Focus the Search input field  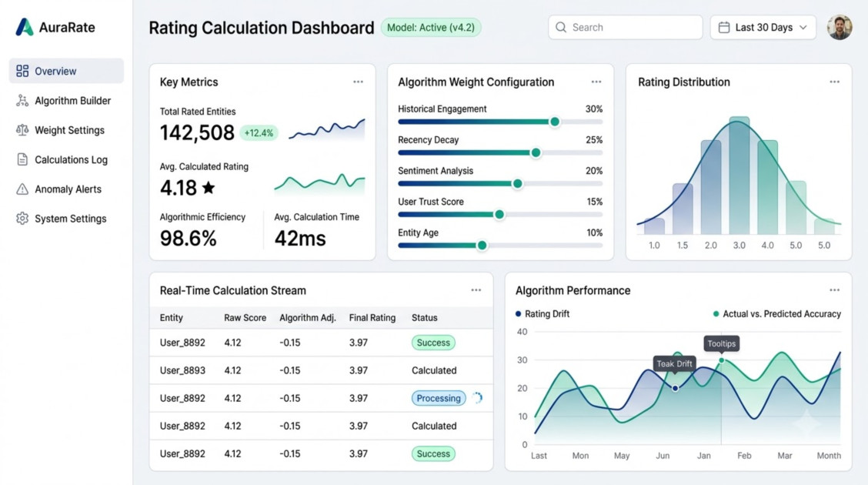pos(625,27)
